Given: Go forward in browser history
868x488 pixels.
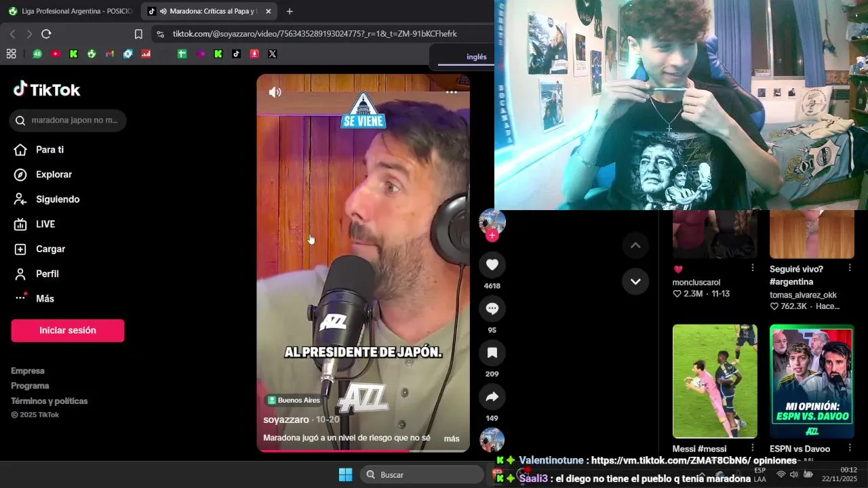Looking at the screenshot, I should coord(29,34).
